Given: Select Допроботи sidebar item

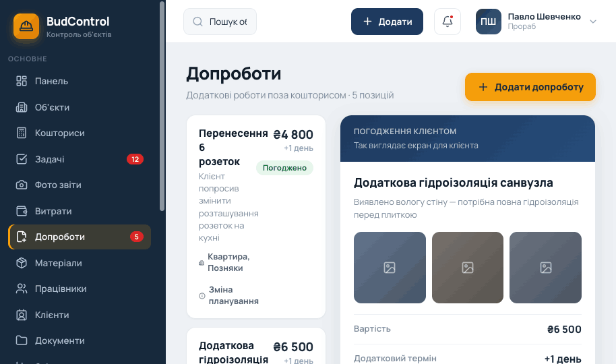Looking at the screenshot, I should [80, 237].
